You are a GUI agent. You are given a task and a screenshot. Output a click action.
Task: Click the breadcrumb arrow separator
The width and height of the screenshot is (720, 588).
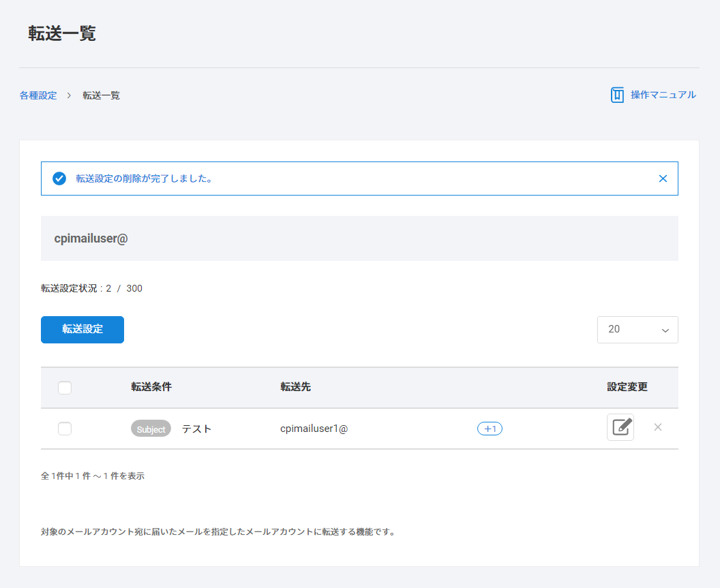tap(70, 95)
